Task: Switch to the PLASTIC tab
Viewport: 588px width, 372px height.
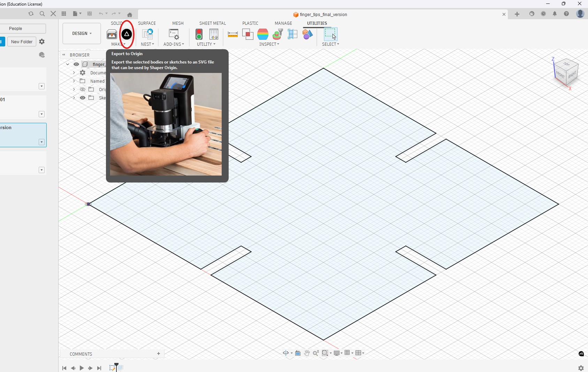Action: [250, 23]
